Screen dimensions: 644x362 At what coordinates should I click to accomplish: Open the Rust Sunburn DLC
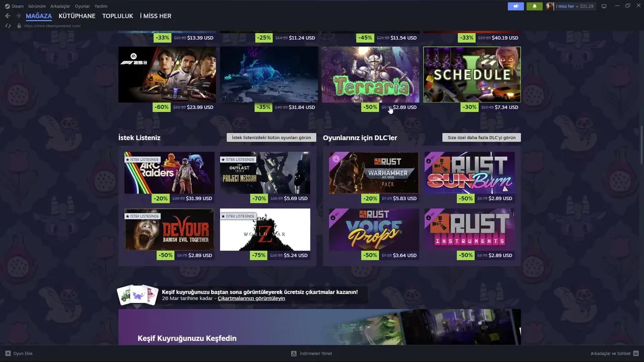469,173
